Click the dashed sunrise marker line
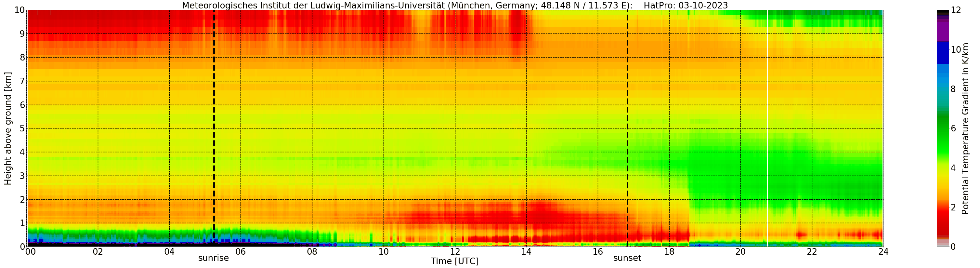This screenshot has height=268, width=980. [214, 128]
